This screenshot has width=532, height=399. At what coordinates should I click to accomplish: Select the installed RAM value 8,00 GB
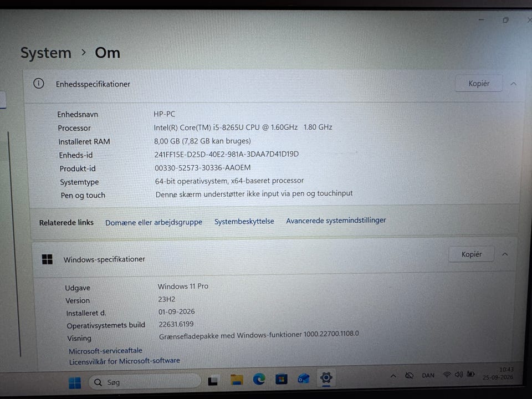[x=203, y=141]
